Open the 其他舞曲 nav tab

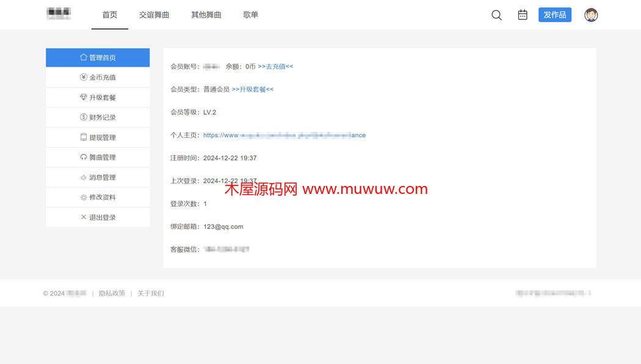(x=206, y=15)
